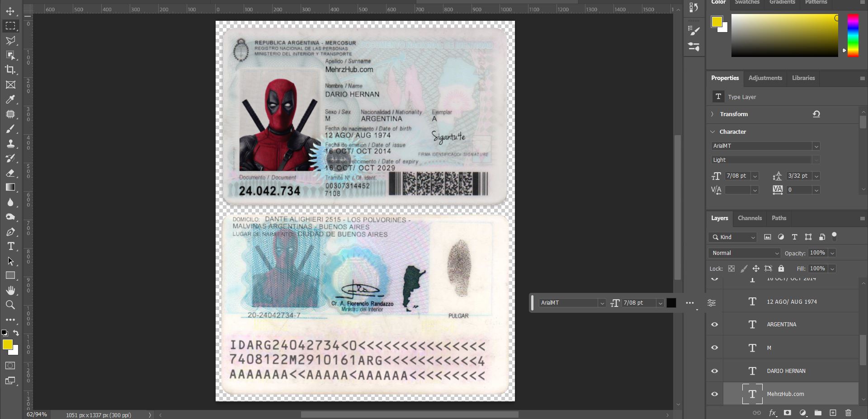Hide the ARGENTINA text layer
The image size is (868, 419).
[715, 325]
